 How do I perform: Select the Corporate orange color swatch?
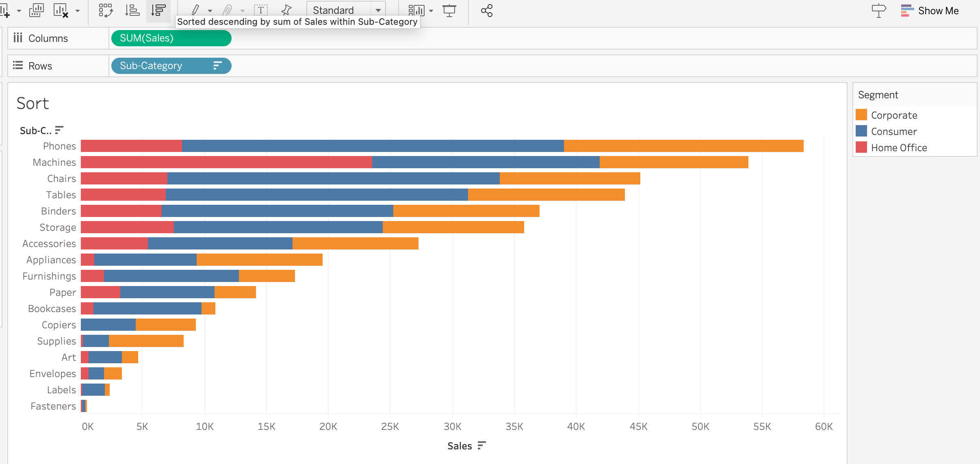(861, 115)
